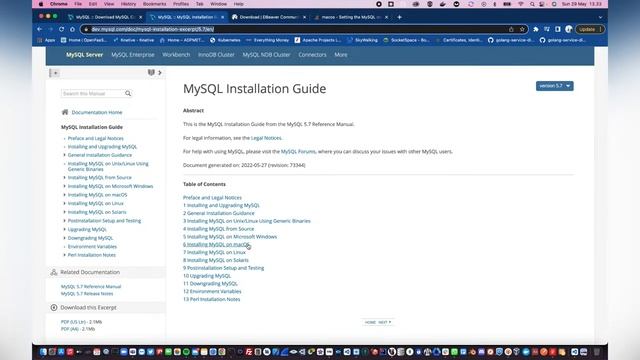This screenshot has height=360, width=640.
Task: Open the Chrome extensions puzzle icon
Action: pos(536,29)
